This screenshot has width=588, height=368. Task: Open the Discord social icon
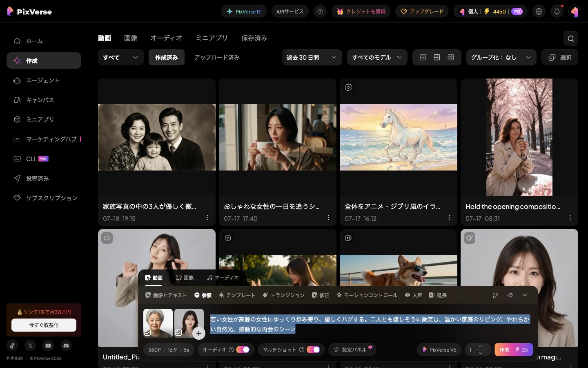pos(66,346)
